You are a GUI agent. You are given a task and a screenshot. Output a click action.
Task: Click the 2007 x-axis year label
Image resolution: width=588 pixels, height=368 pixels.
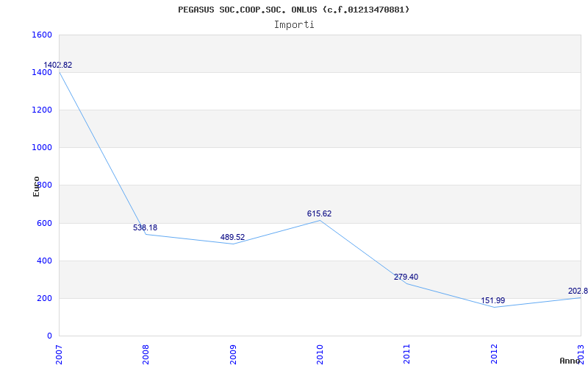click(x=60, y=352)
